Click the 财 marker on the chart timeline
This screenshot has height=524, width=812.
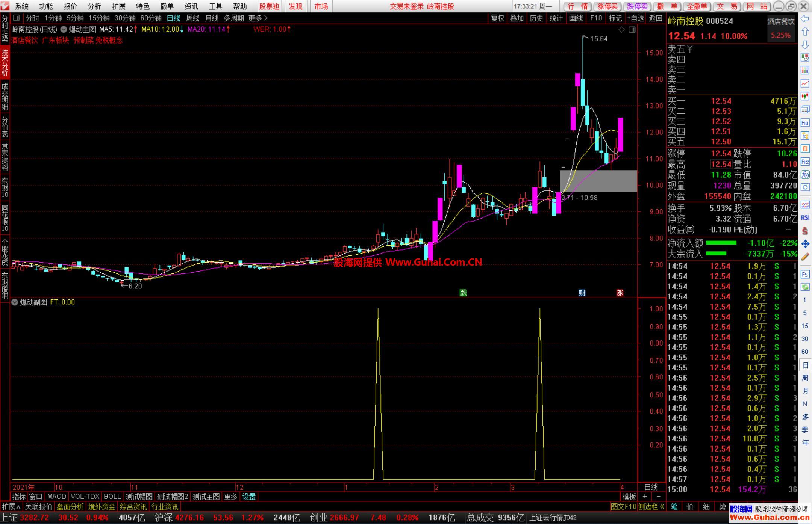coord(582,293)
